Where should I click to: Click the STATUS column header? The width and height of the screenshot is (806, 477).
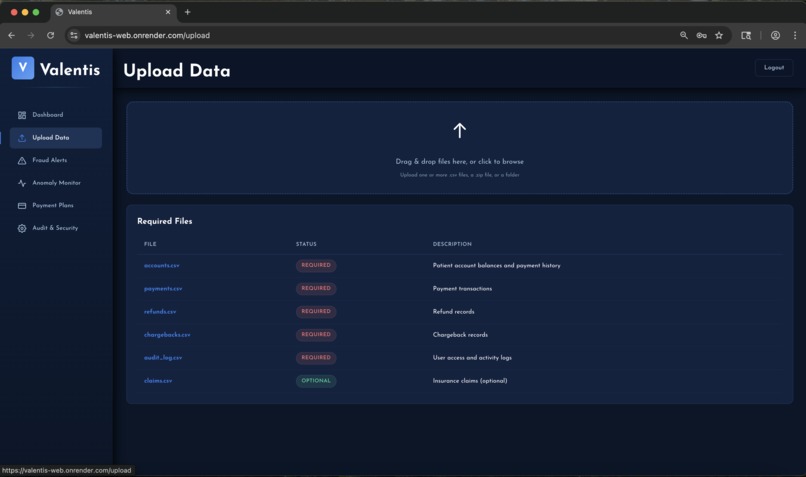coord(306,244)
